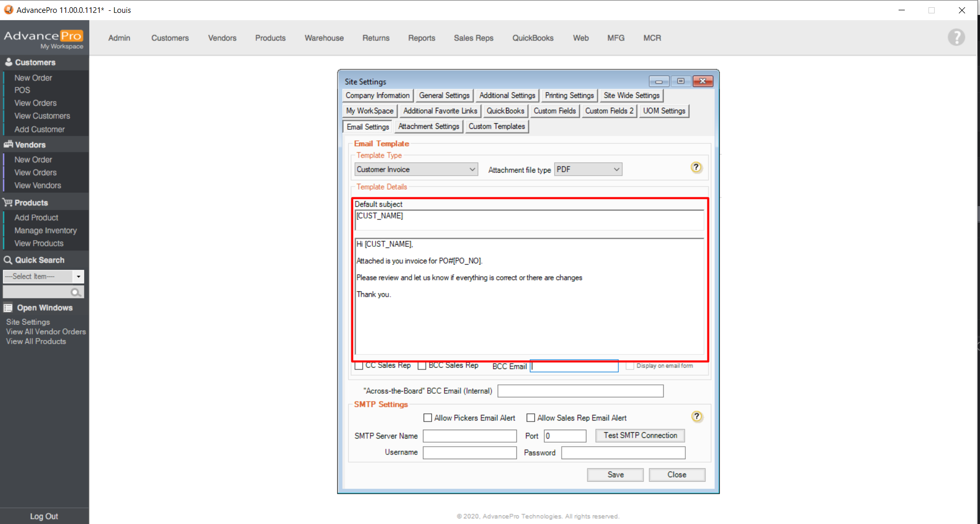Tick the BCC Sales Rep checkbox
The height and width of the screenshot is (524, 980).
[x=422, y=366]
